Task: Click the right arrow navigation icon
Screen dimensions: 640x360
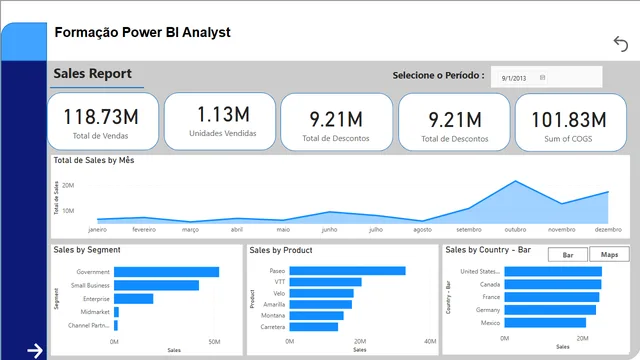Action: (35, 350)
